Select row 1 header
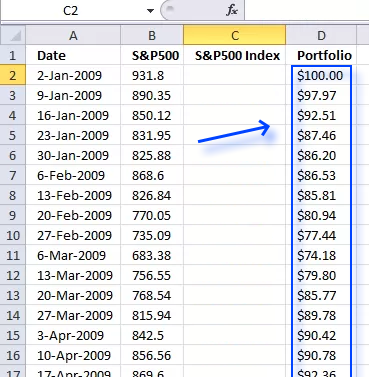 click(x=13, y=55)
